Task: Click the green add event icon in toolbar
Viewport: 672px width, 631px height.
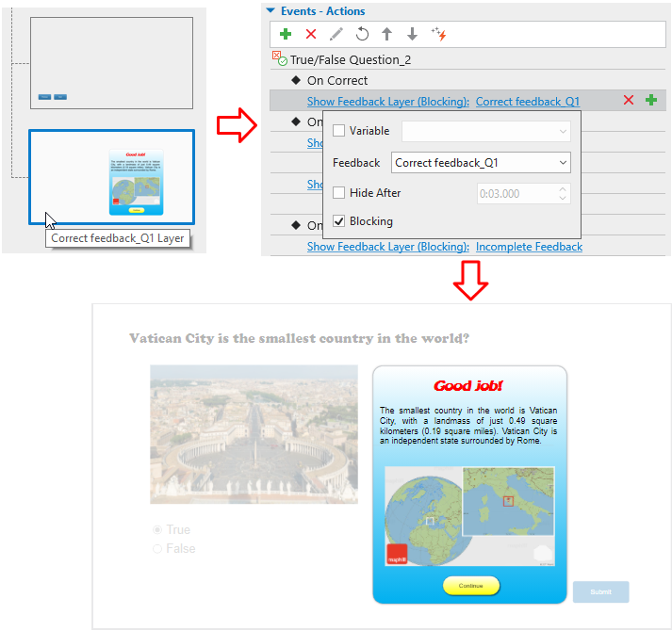Action: pyautogui.click(x=286, y=35)
